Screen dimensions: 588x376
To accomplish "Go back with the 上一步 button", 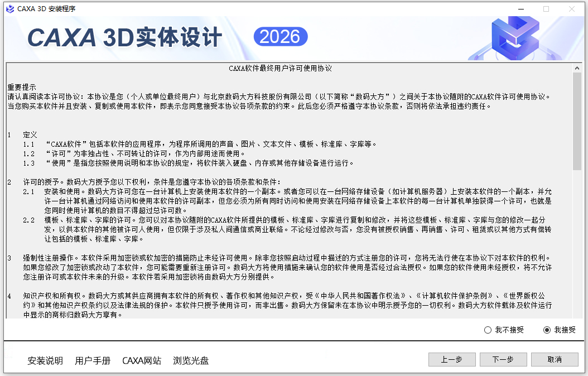I will (x=452, y=359).
